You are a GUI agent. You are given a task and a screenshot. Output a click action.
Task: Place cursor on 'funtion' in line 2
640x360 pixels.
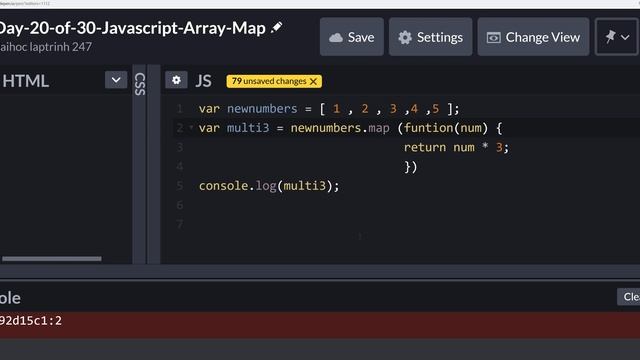click(x=429, y=128)
